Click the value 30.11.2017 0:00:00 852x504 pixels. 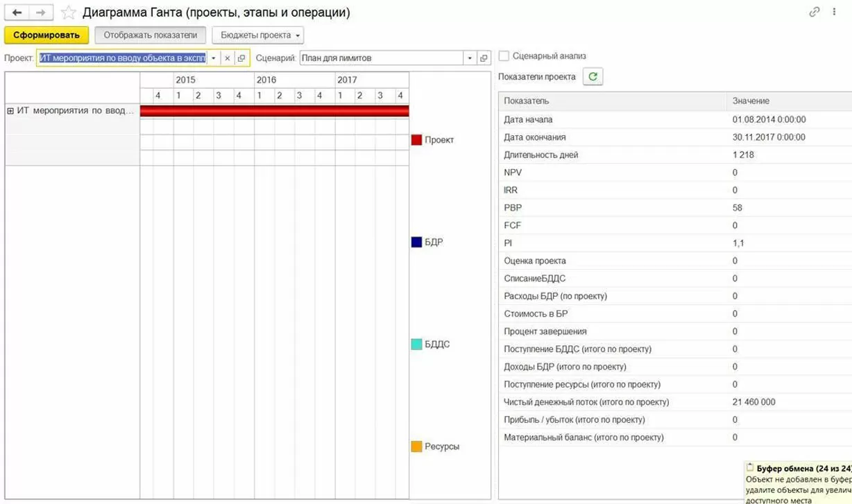(x=769, y=137)
